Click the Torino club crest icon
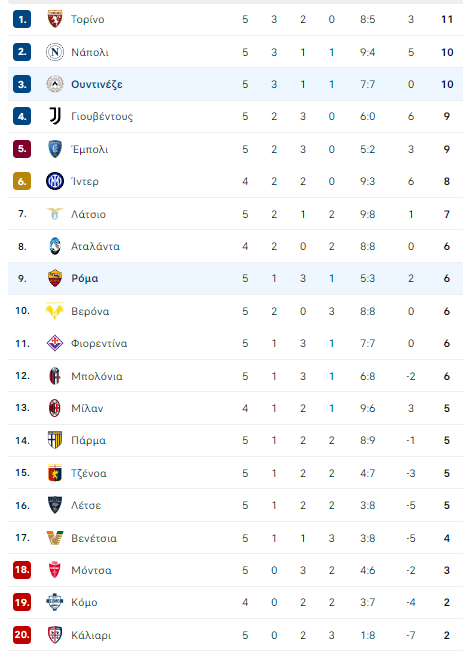 (55, 19)
